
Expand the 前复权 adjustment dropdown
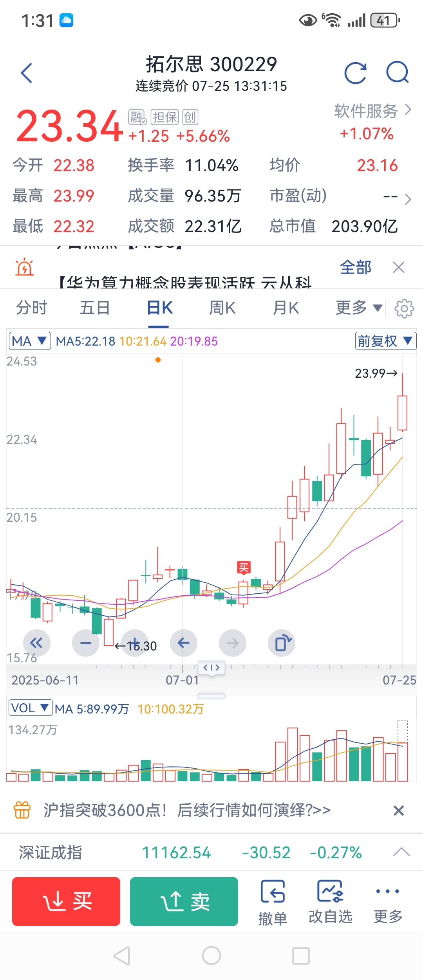point(385,341)
